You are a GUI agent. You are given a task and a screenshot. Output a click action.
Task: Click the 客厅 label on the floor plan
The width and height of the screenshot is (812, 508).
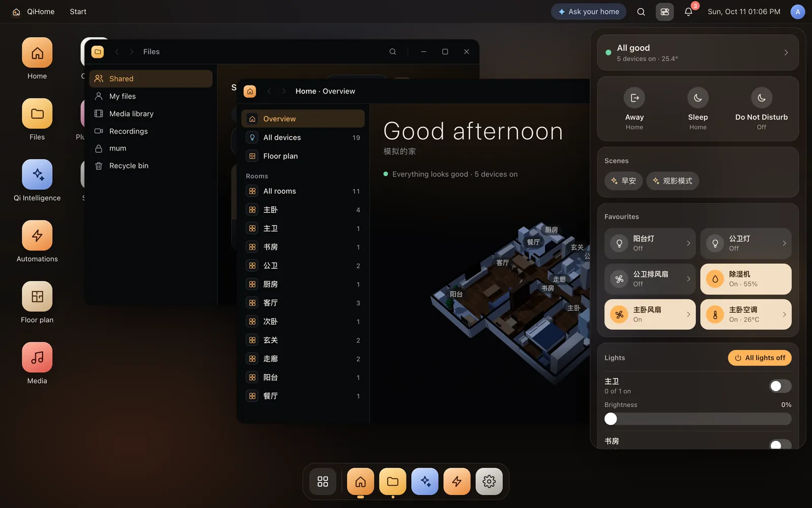coord(502,263)
